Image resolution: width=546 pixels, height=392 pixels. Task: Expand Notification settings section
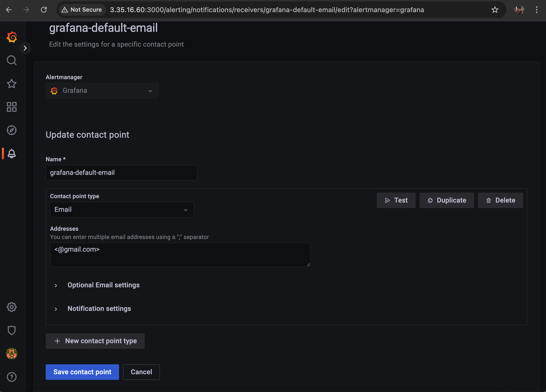99,309
